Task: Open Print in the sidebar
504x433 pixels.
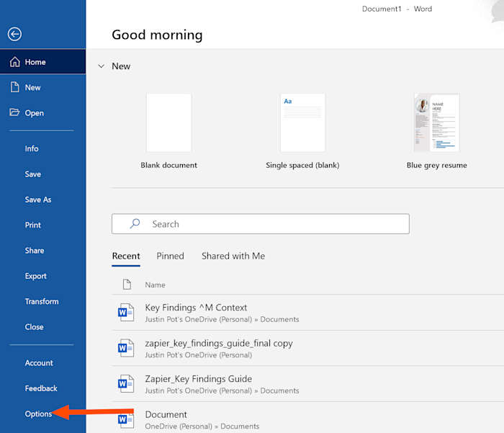Action: click(x=33, y=225)
